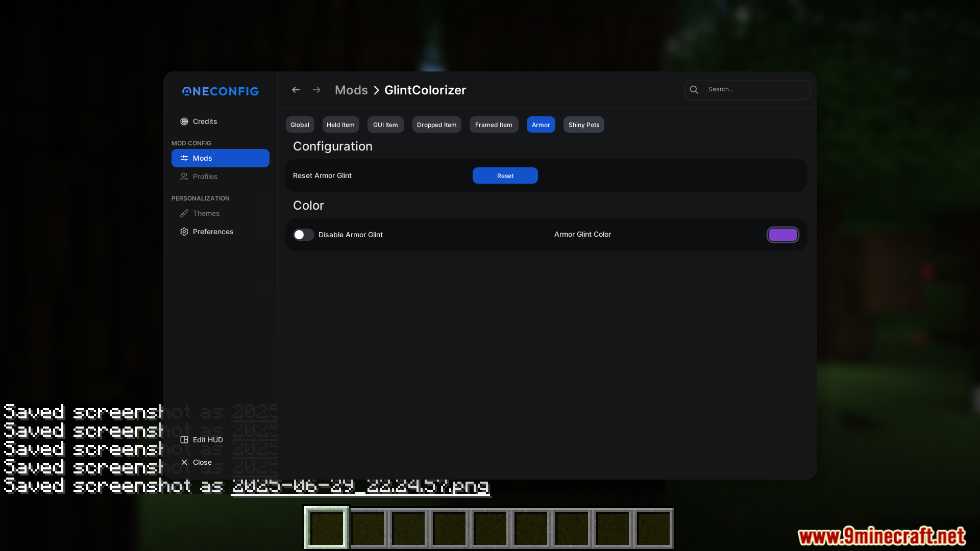Click the forward arrow navigation icon

(316, 90)
